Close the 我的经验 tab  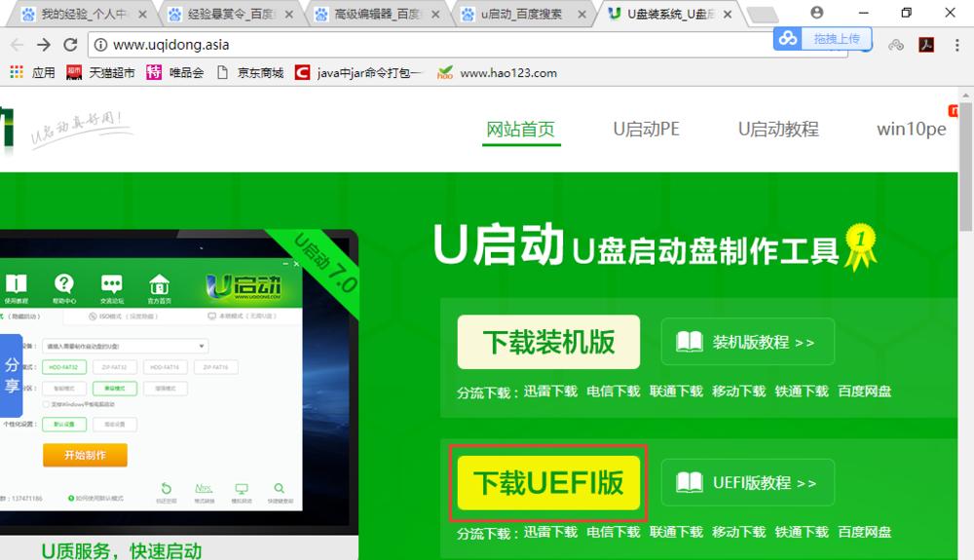tap(142, 15)
